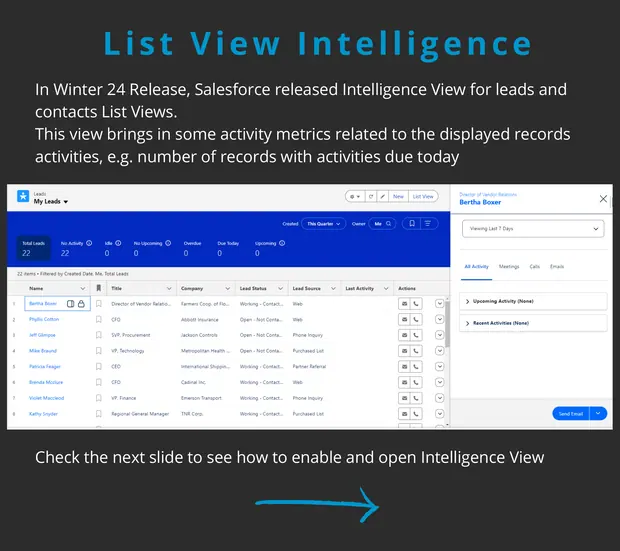Click the Send Email button
This screenshot has width=620, height=551.
[x=571, y=413]
